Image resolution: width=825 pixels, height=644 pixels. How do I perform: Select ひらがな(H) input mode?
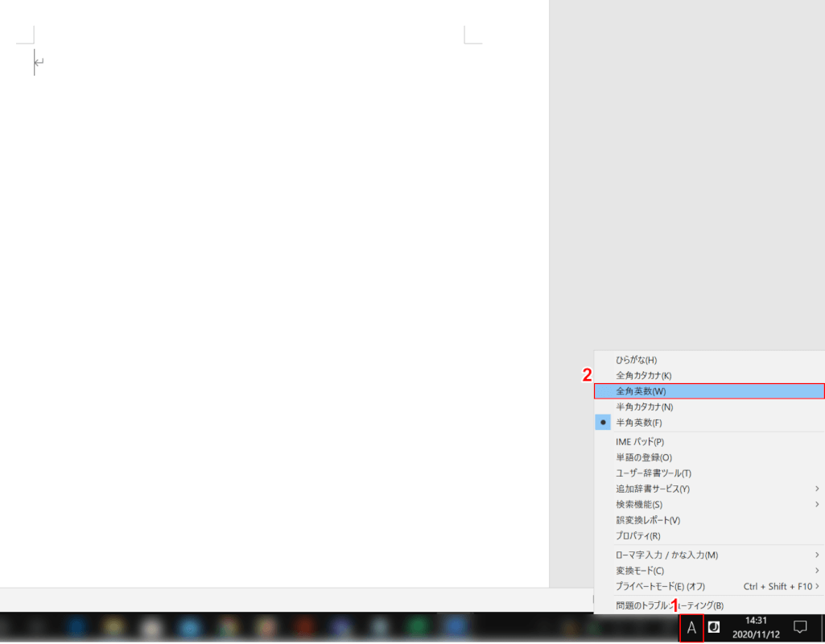pos(637,360)
